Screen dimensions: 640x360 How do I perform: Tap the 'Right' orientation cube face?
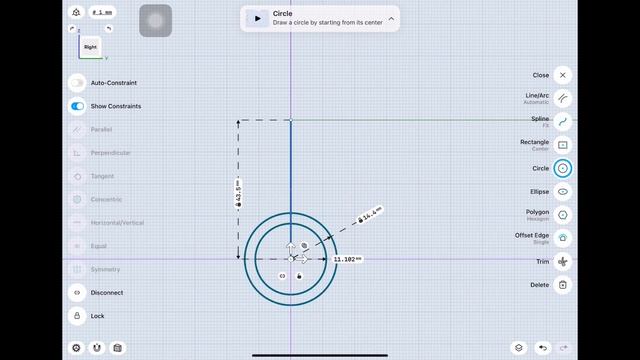(x=90, y=47)
